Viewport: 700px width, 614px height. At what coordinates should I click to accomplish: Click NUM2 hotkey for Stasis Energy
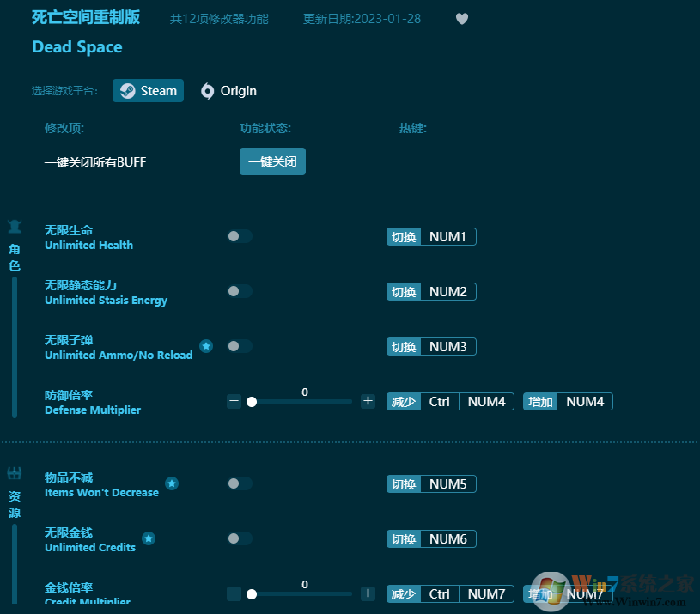[447, 291]
